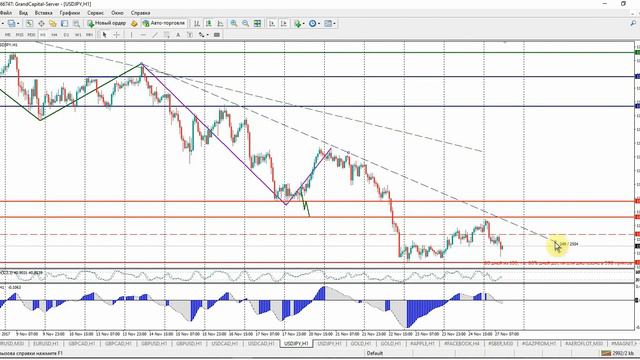Show the Data Window icon
Viewport: 640px width, 360px height.
pyautogui.click(x=41, y=24)
